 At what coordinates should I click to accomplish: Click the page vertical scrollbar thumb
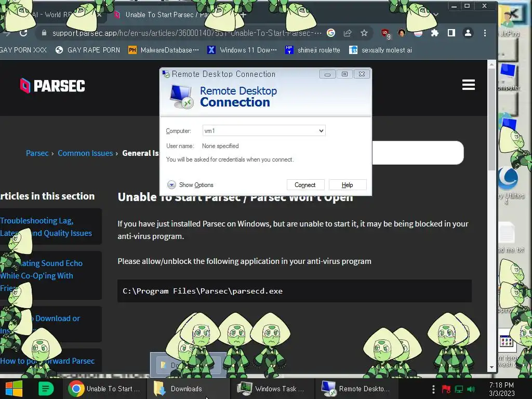491,119
